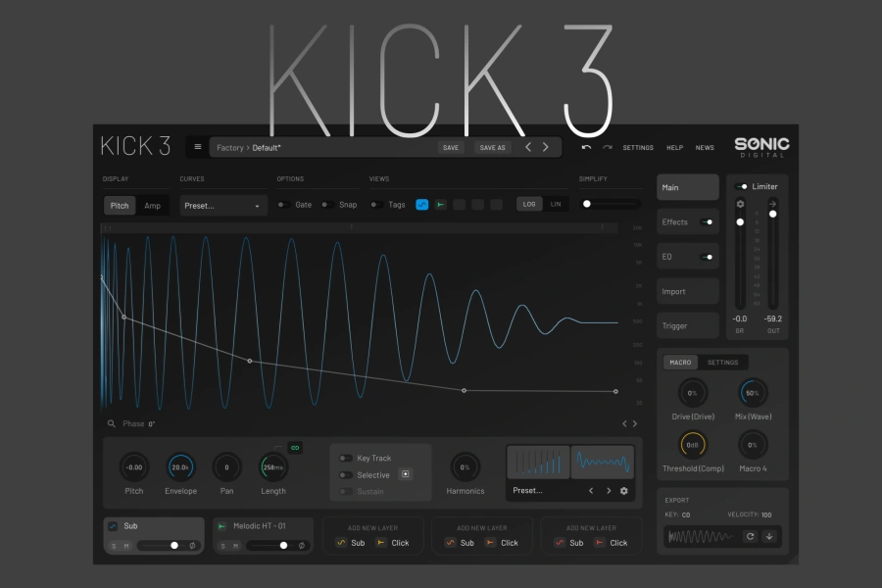Image resolution: width=882 pixels, height=588 pixels.
Task: Enable the Selective switch
Action: point(345,475)
